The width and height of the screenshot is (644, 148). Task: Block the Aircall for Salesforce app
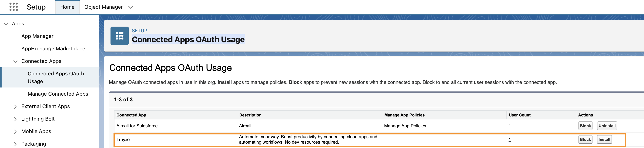[x=585, y=126]
